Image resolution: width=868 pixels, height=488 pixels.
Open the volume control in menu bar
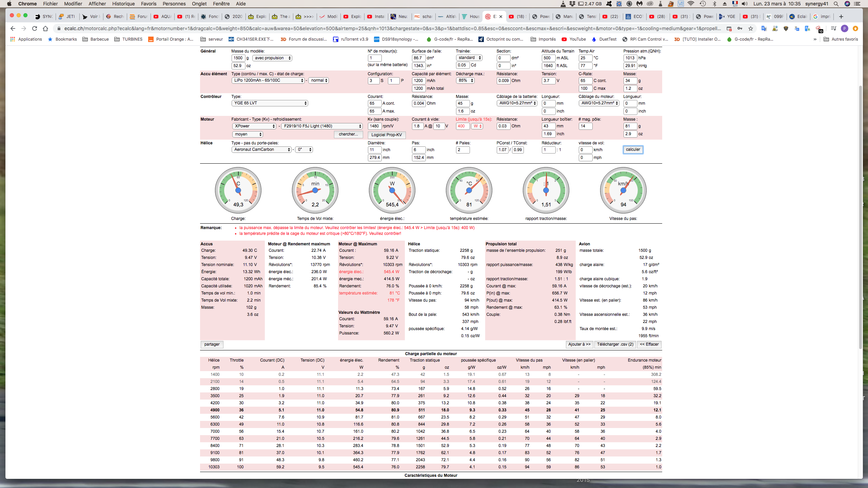click(x=745, y=4)
